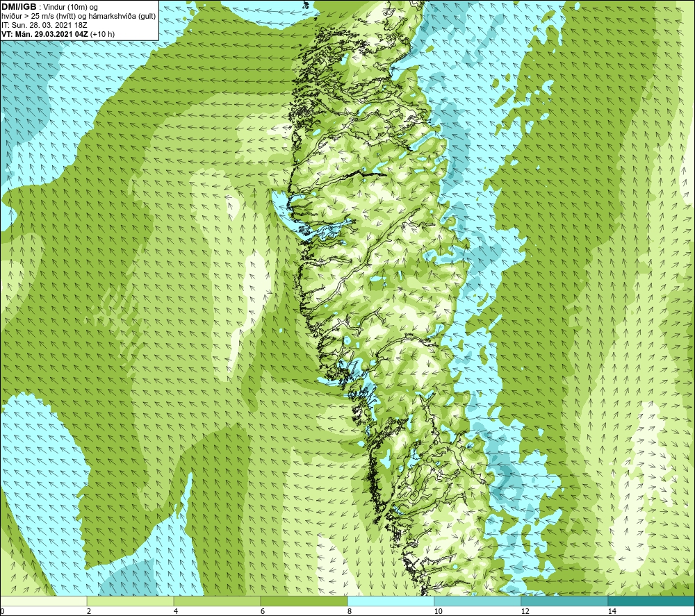Click the 'Vindur (10m) og' legend text

tap(72, 7)
